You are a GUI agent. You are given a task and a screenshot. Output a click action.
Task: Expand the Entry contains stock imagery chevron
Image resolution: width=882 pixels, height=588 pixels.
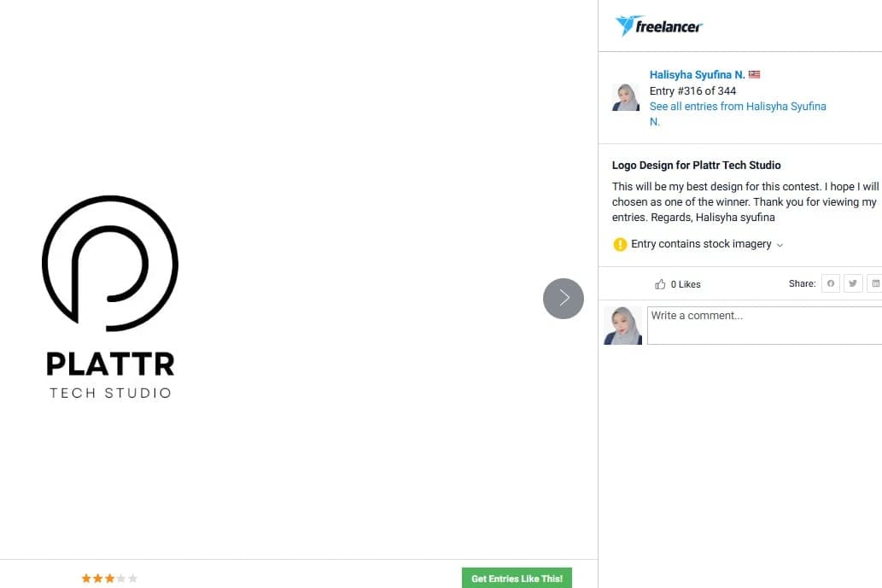pyautogui.click(x=780, y=245)
